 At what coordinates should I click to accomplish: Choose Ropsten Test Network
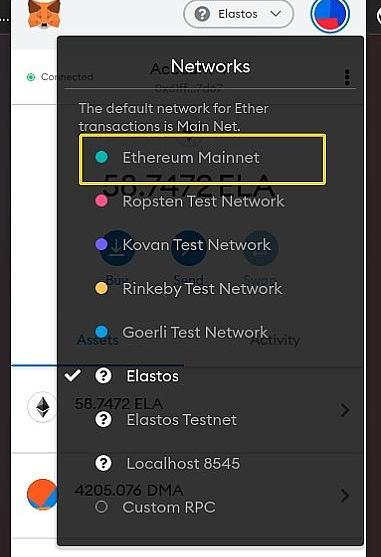[210, 201]
